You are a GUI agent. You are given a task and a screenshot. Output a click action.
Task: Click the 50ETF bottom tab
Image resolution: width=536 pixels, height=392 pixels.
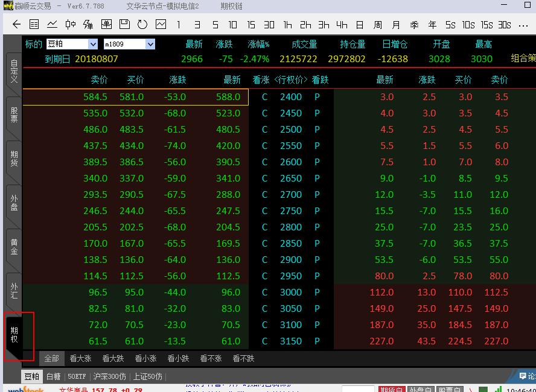(x=77, y=376)
